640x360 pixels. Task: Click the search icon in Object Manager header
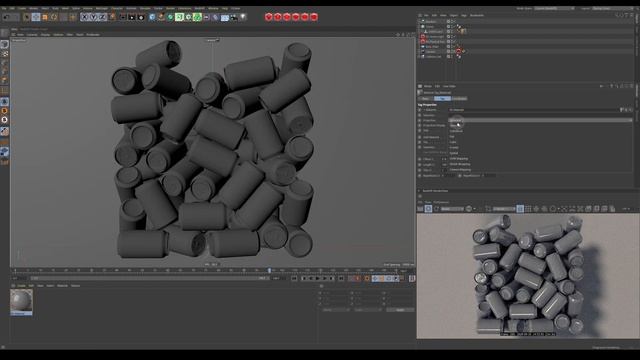click(x=616, y=16)
